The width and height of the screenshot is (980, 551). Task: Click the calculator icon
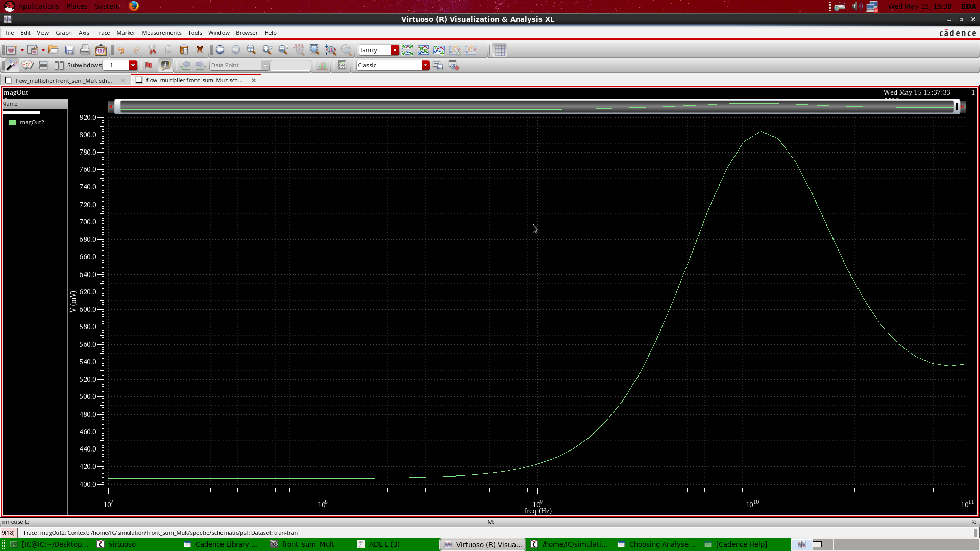tap(342, 65)
